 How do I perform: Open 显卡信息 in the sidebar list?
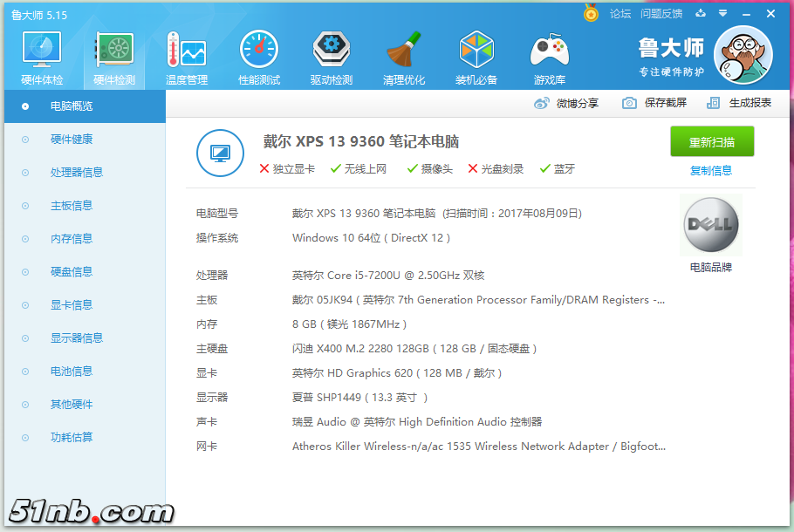[x=72, y=305]
